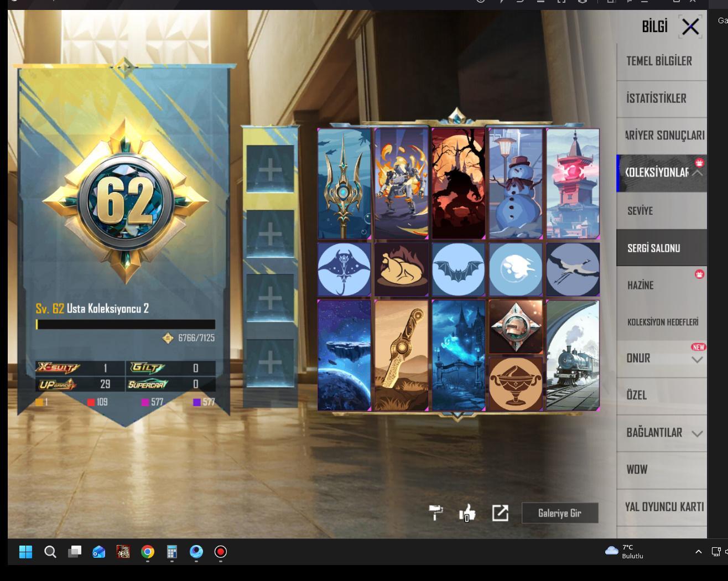Share the showcase via share icon
This screenshot has height=581, width=728.
coord(500,513)
